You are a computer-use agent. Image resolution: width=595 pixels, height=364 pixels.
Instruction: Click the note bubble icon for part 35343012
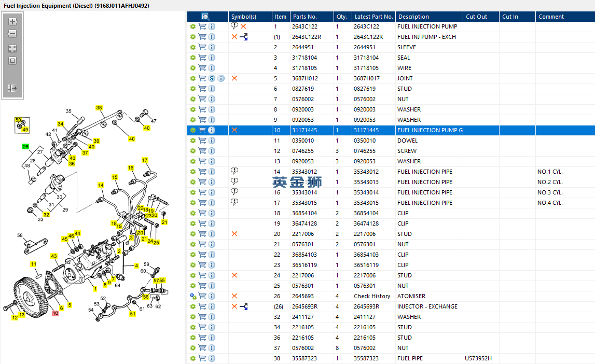[x=234, y=172]
